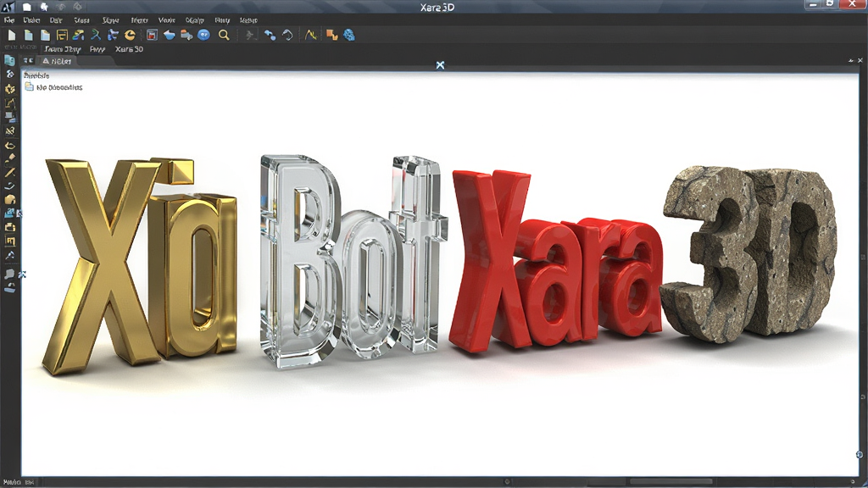Click the blue bowl-shaped toolbar icon
Image resolution: width=868 pixels, height=488 pixels.
pos(170,36)
